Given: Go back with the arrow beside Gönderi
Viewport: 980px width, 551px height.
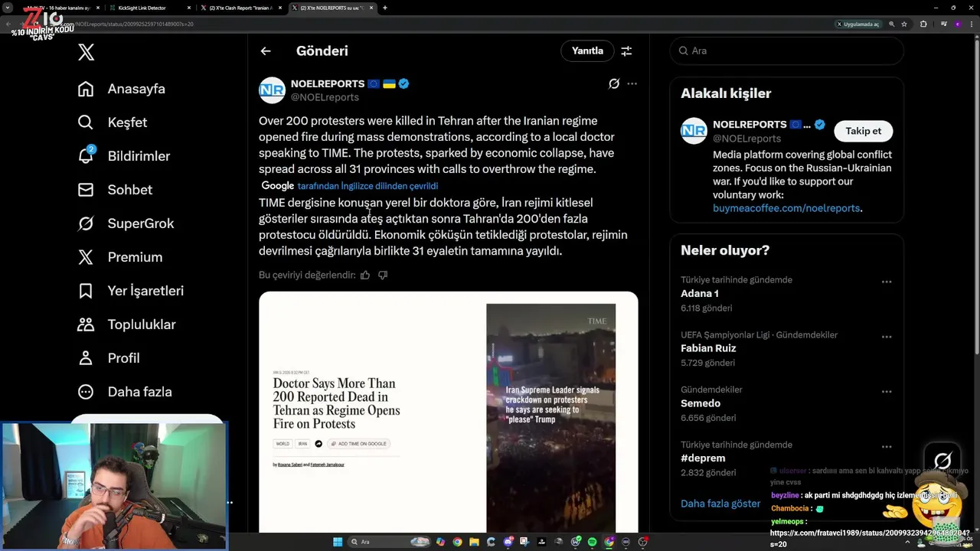Looking at the screenshot, I should 266,51.
